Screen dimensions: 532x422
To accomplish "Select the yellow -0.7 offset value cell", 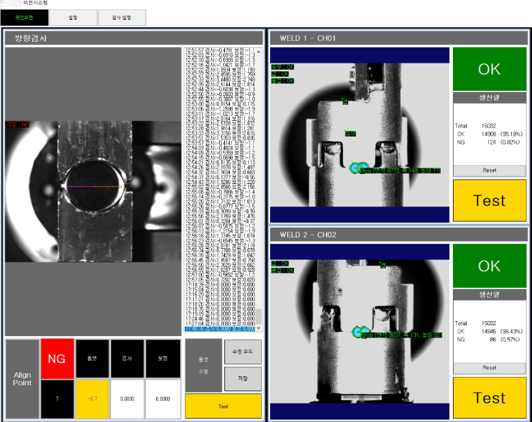I will pos(92,399).
